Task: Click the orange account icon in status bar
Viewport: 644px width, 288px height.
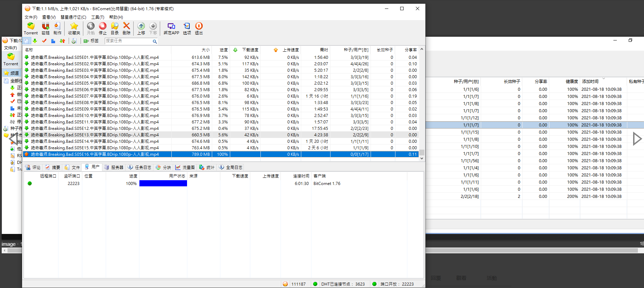Action: (x=285, y=284)
